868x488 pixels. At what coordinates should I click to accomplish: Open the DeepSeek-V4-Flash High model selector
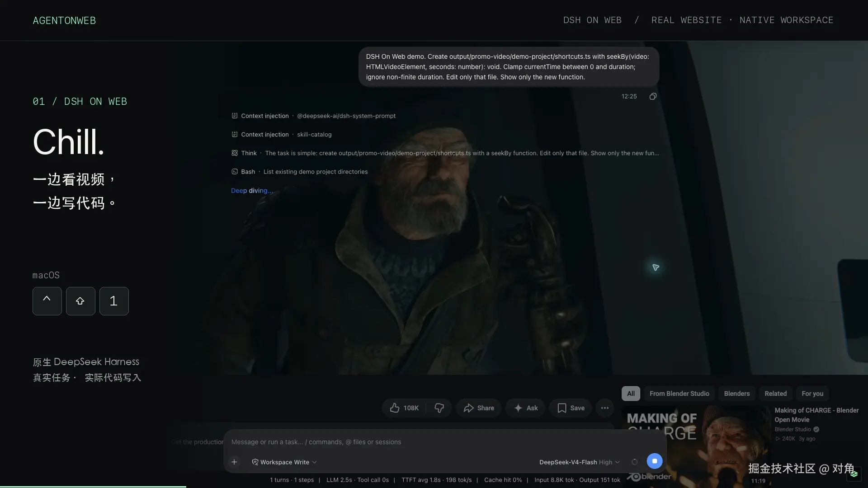pyautogui.click(x=580, y=462)
